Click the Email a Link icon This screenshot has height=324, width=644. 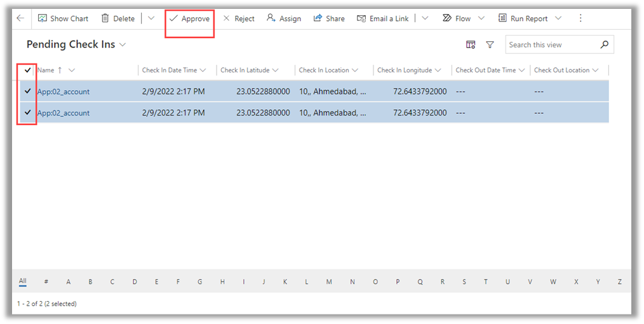pyautogui.click(x=361, y=18)
